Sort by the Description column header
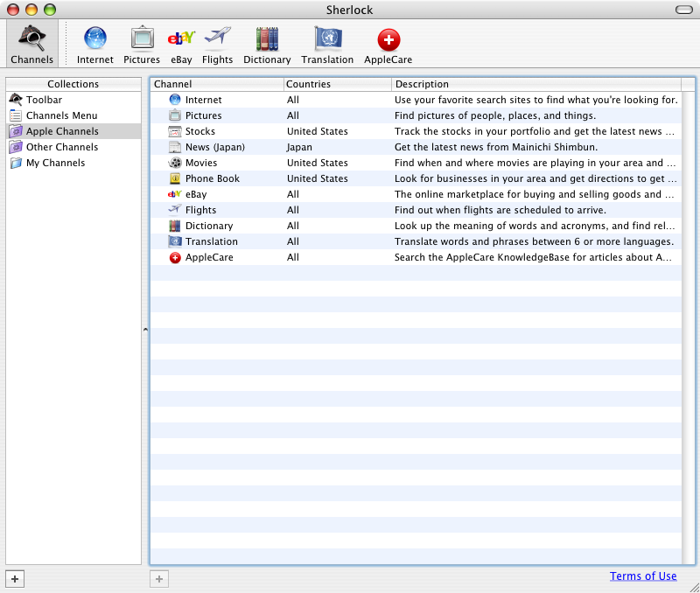This screenshot has height=593, width=700. tap(536, 84)
